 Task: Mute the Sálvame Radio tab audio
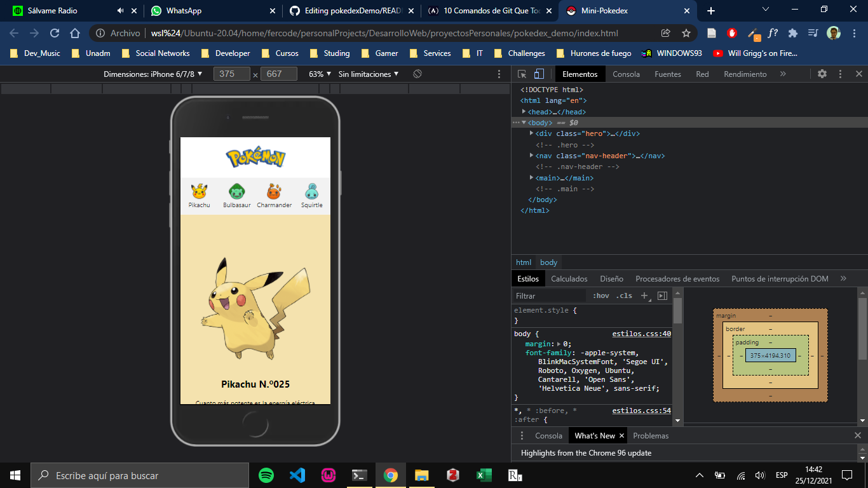point(121,11)
